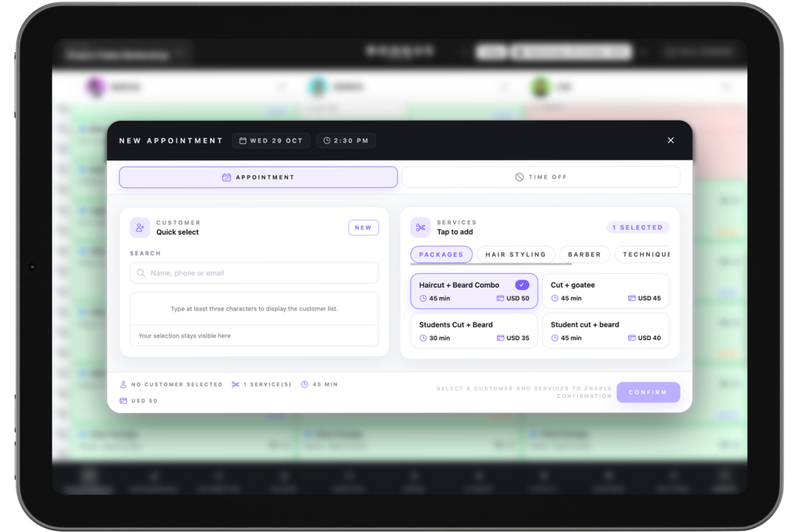Focus the name, phone or email search field
This screenshot has width=798, height=532.
click(262, 273)
